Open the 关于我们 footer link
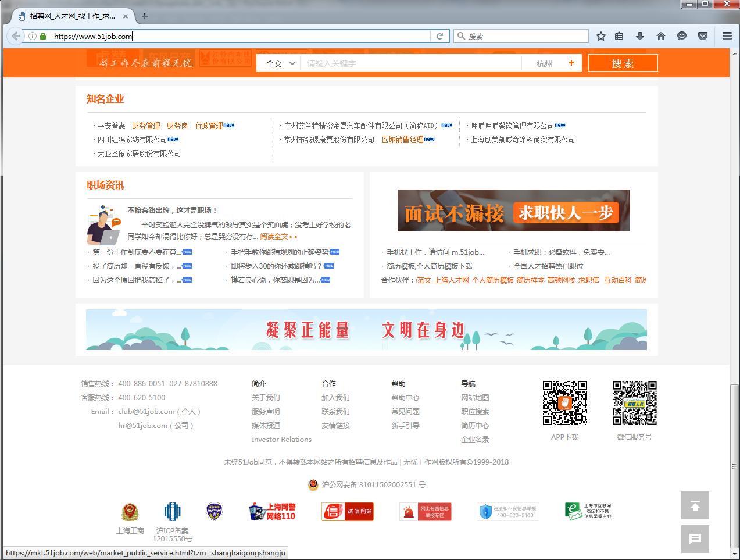 [266, 398]
